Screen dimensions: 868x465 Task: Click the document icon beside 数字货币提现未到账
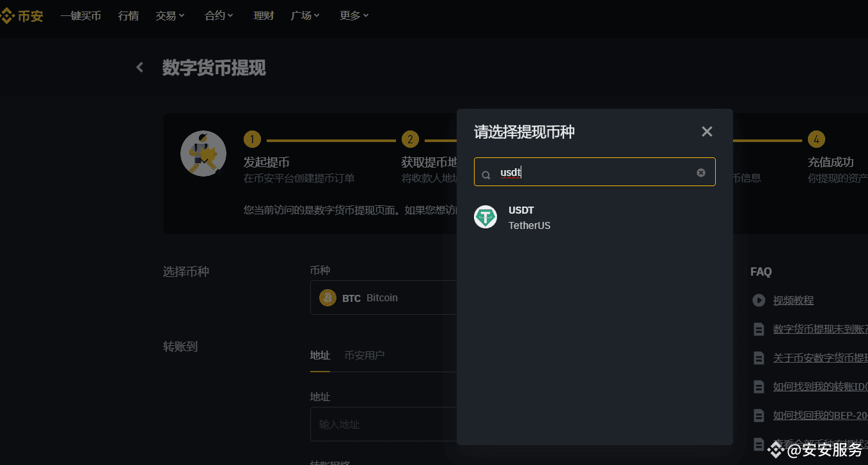(x=759, y=329)
